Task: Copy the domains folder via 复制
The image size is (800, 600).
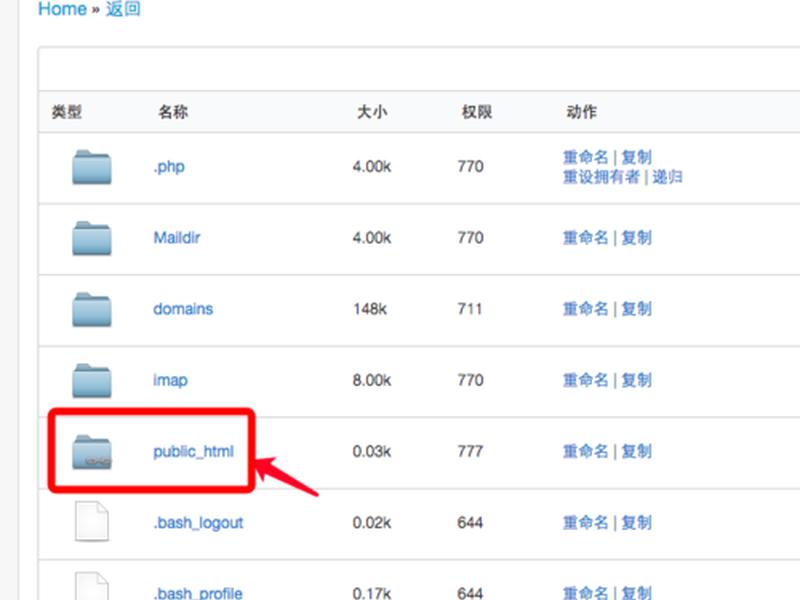Action: click(637, 309)
